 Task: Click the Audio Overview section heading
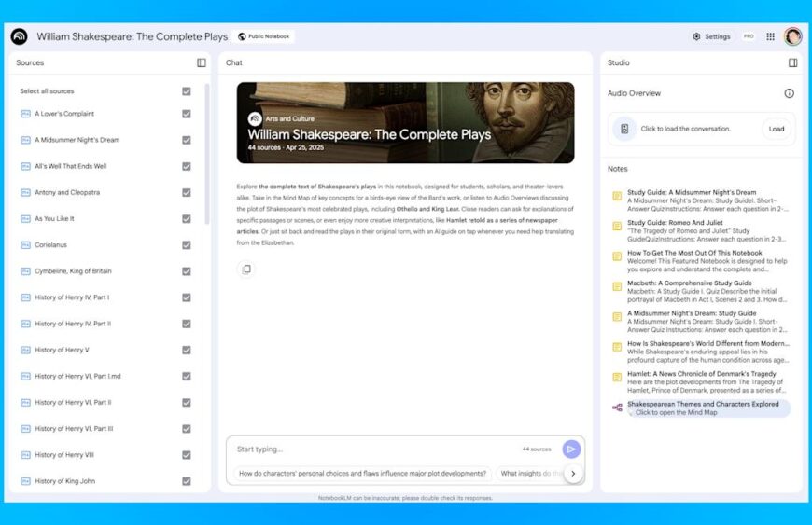click(634, 93)
